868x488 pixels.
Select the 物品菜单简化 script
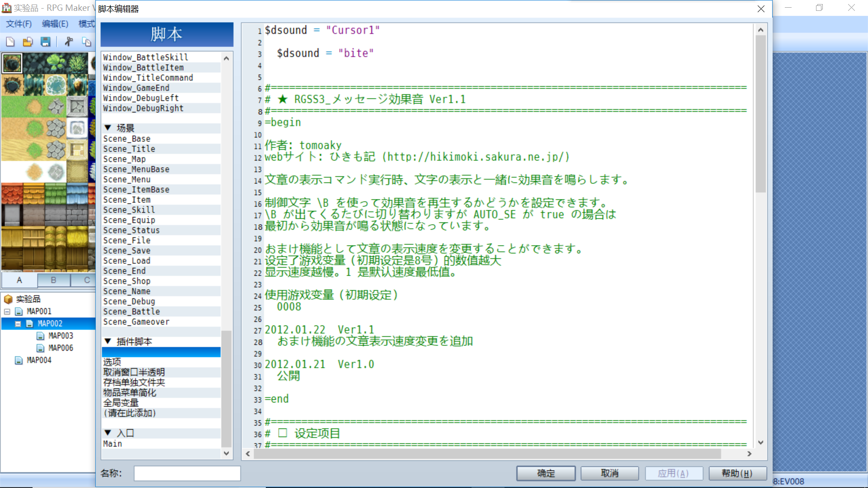161,393
